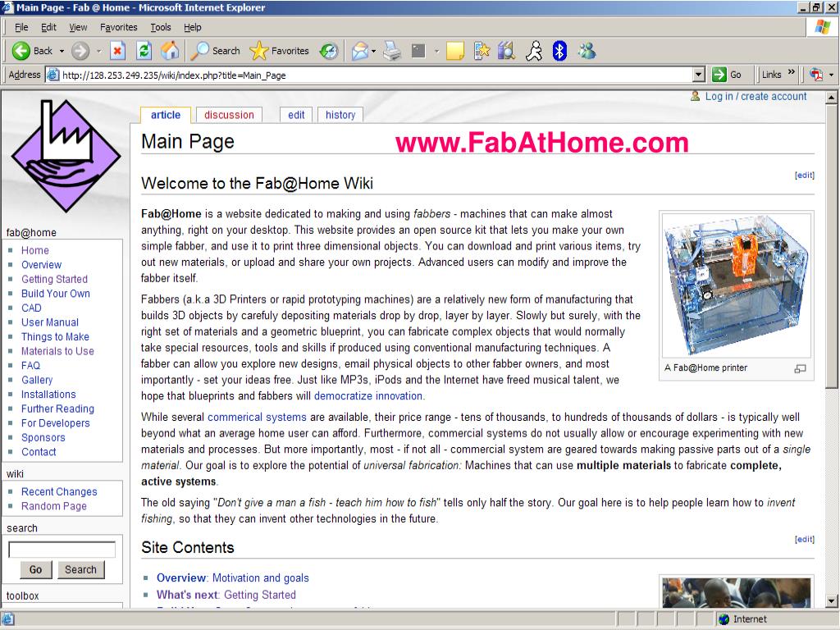This screenshot has height=630, width=840.
Task: Open the Mail envelope icon
Action: [x=360, y=51]
